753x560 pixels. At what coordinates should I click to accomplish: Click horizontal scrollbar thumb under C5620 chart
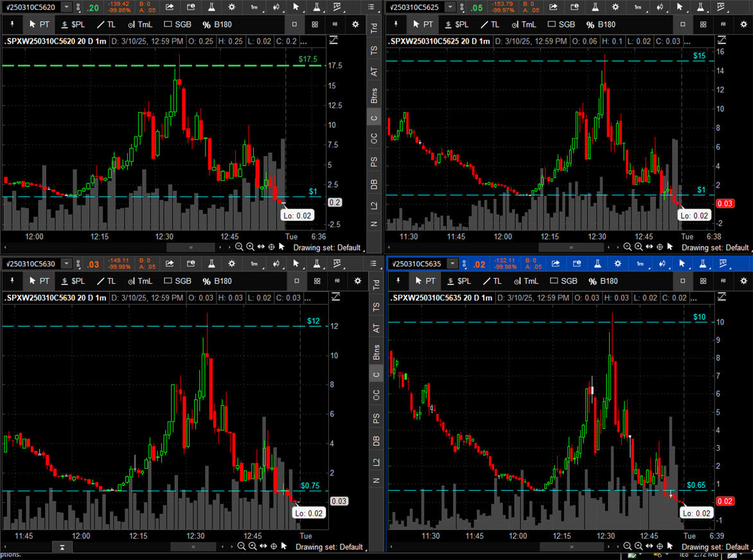(x=191, y=247)
